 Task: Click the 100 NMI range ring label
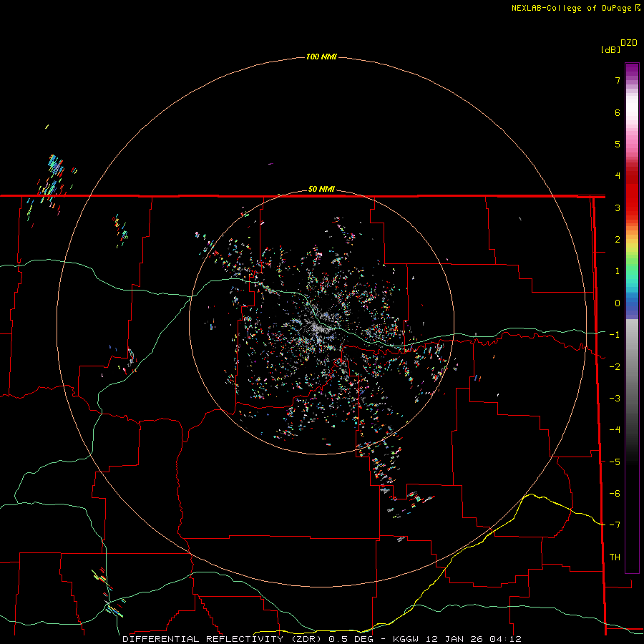[x=321, y=57]
